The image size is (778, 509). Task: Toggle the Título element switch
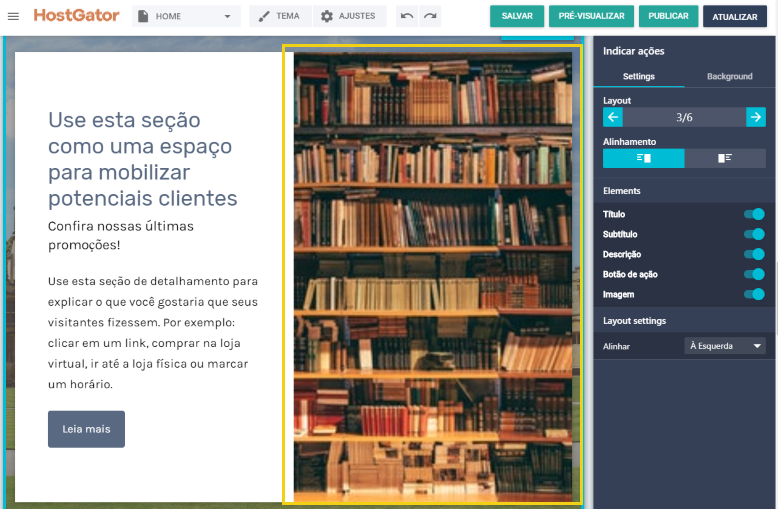tap(754, 214)
